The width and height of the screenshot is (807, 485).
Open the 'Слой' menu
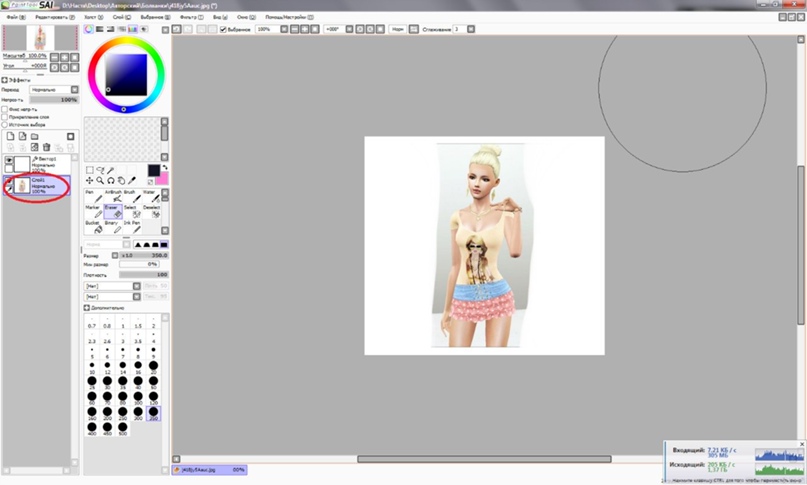[x=119, y=18]
